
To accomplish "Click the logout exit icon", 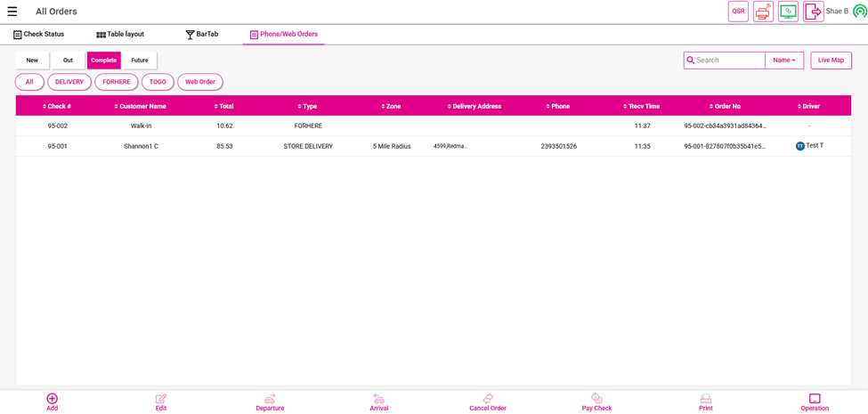I will (813, 12).
